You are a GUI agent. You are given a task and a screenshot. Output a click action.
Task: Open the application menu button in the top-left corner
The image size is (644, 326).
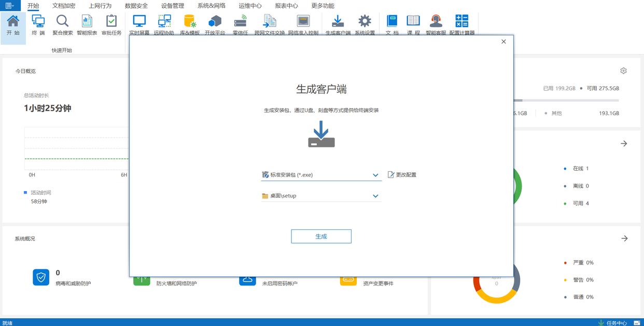click(9, 6)
